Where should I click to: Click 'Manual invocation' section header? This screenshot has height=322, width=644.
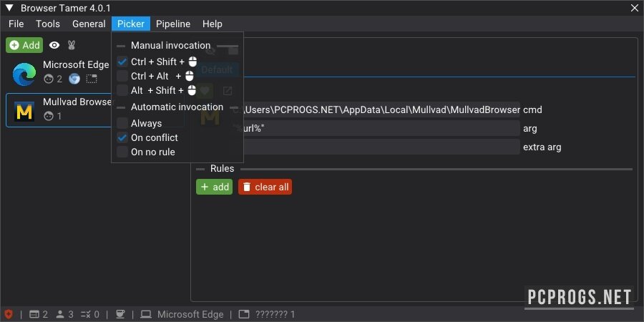click(x=171, y=46)
